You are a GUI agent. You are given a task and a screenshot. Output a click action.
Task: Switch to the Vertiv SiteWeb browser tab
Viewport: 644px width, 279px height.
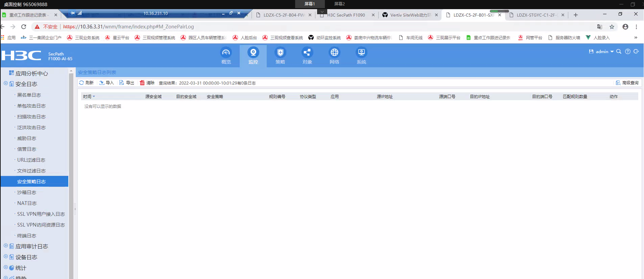point(410,15)
